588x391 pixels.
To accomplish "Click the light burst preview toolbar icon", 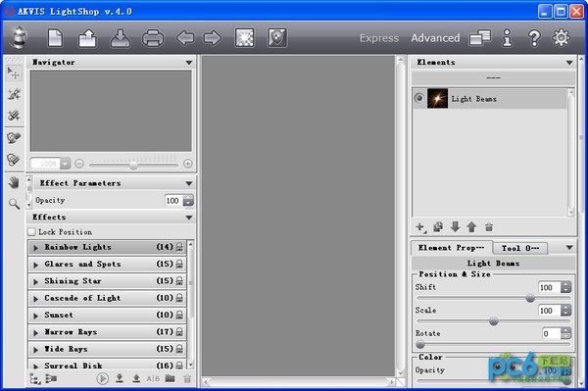I will pos(244,38).
